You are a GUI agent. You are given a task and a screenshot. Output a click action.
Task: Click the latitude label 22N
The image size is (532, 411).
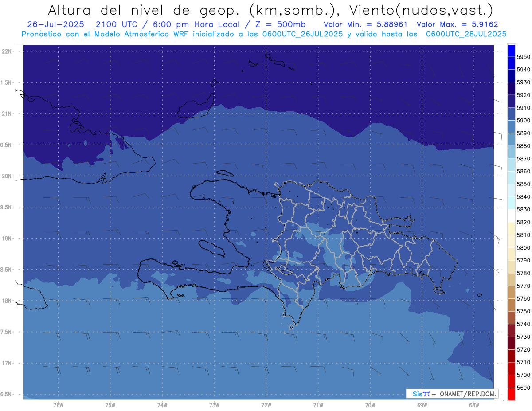pyautogui.click(x=6, y=51)
